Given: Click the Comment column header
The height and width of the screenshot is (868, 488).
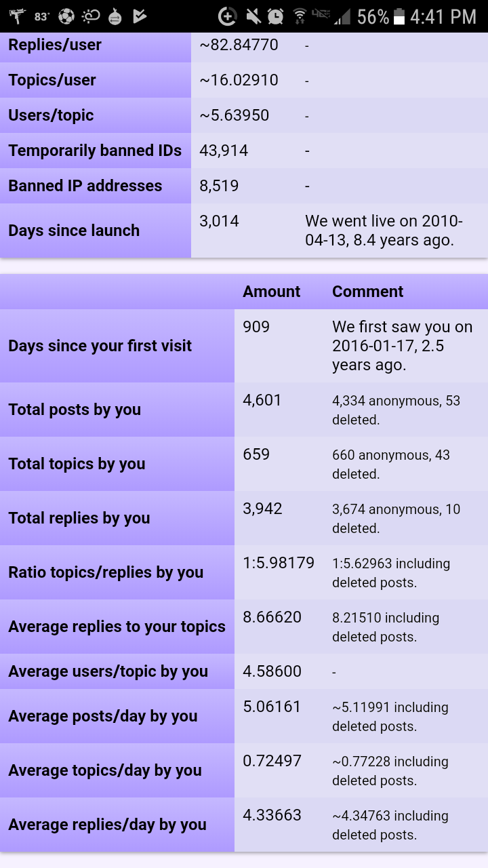Looking at the screenshot, I should [367, 292].
